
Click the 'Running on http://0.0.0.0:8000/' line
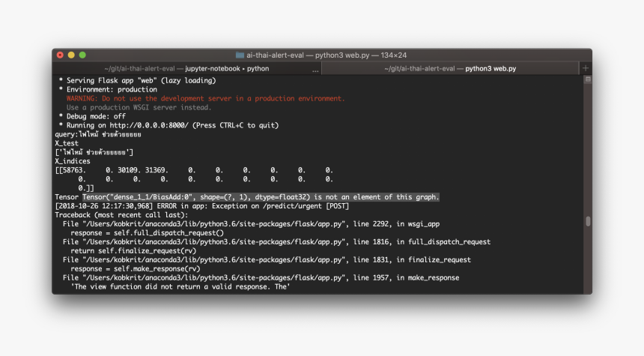[168, 125]
